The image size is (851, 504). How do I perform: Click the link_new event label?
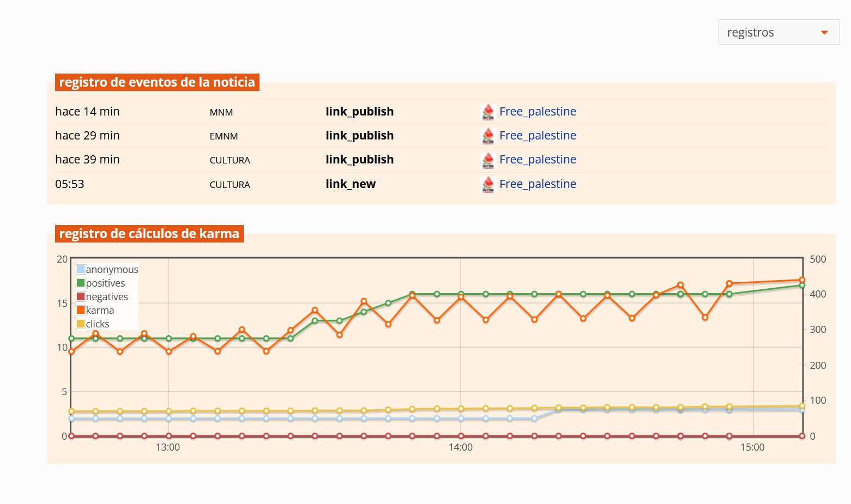tap(351, 184)
